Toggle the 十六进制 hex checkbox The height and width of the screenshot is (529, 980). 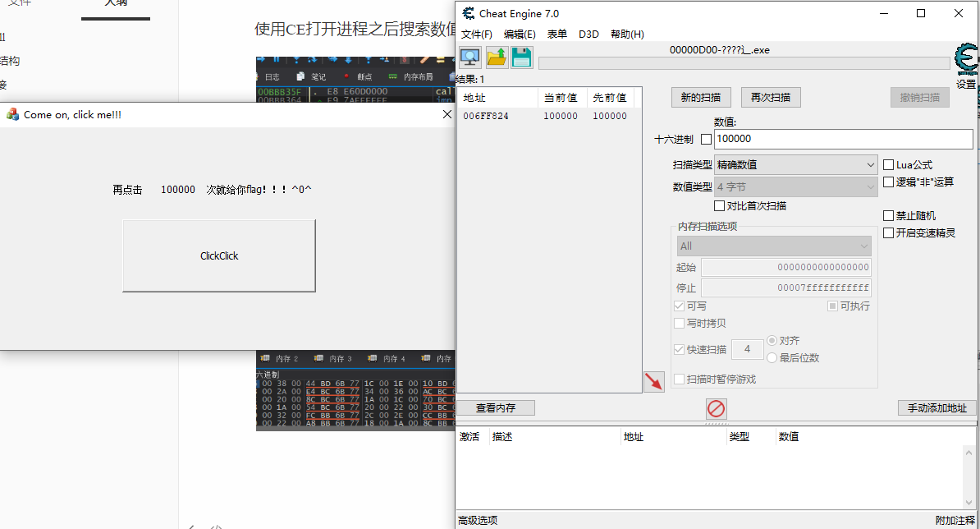(706, 140)
